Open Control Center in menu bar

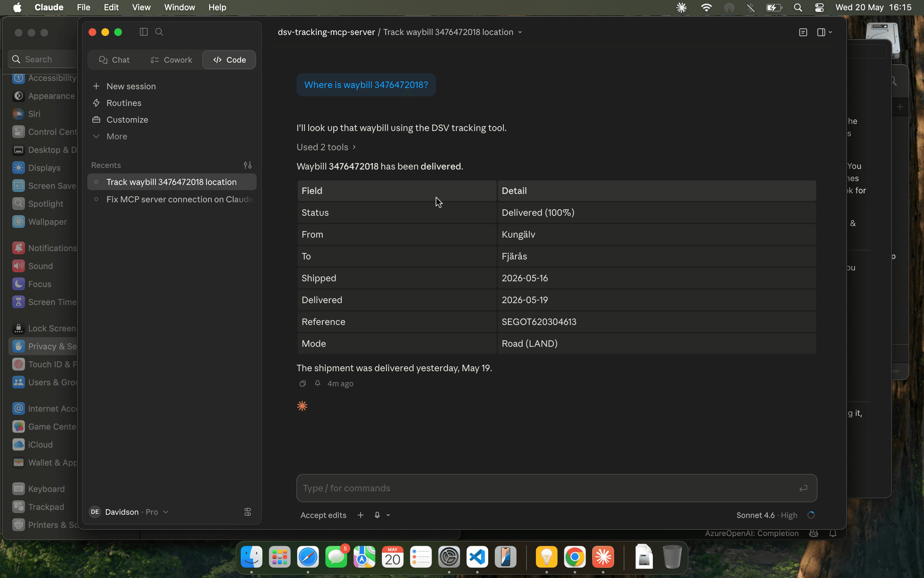pyautogui.click(x=819, y=7)
